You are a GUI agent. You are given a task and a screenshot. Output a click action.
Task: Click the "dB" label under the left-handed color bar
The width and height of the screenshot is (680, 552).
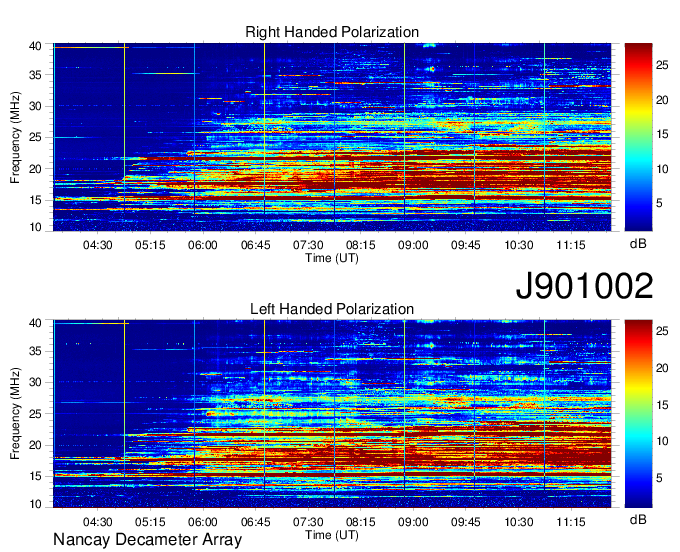[x=638, y=519]
